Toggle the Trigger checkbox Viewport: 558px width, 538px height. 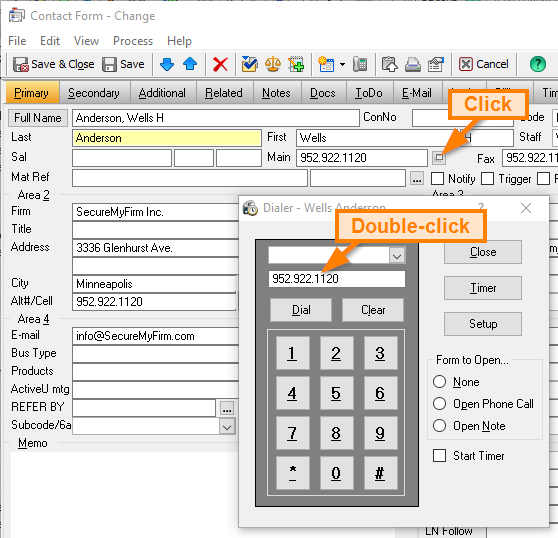pyautogui.click(x=488, y=179)
